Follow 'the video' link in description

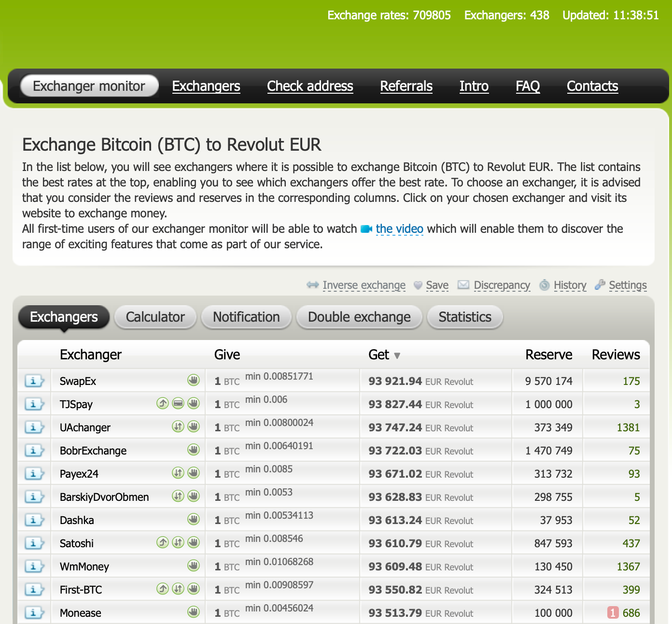pos(399,229)
